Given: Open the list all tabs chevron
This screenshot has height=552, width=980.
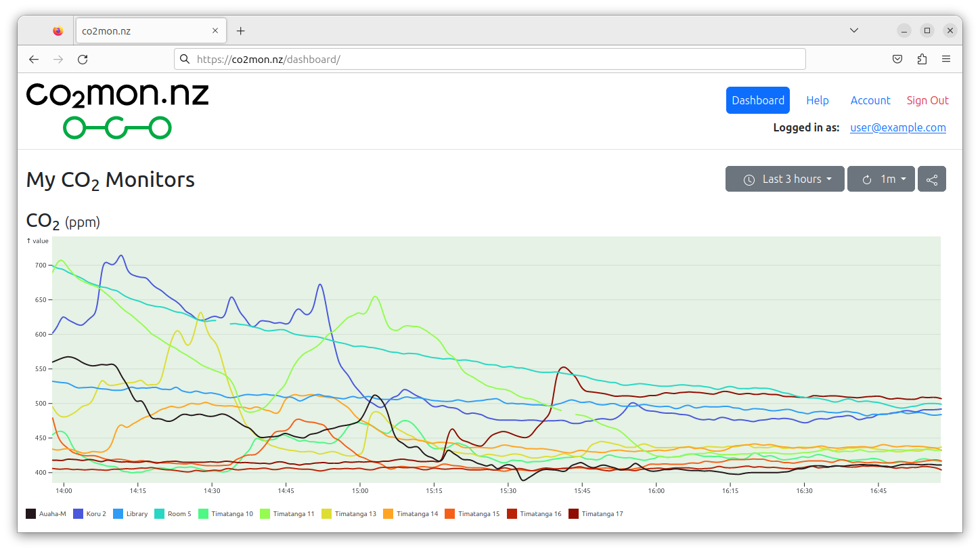Looking at the screenshot, I should tap(854, 30).
